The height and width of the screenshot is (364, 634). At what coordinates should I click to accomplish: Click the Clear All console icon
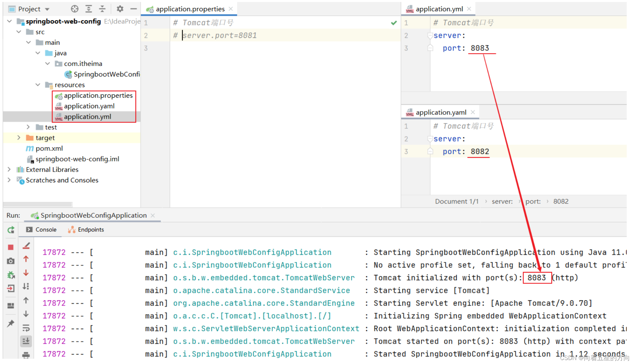[x=26, y=246]
